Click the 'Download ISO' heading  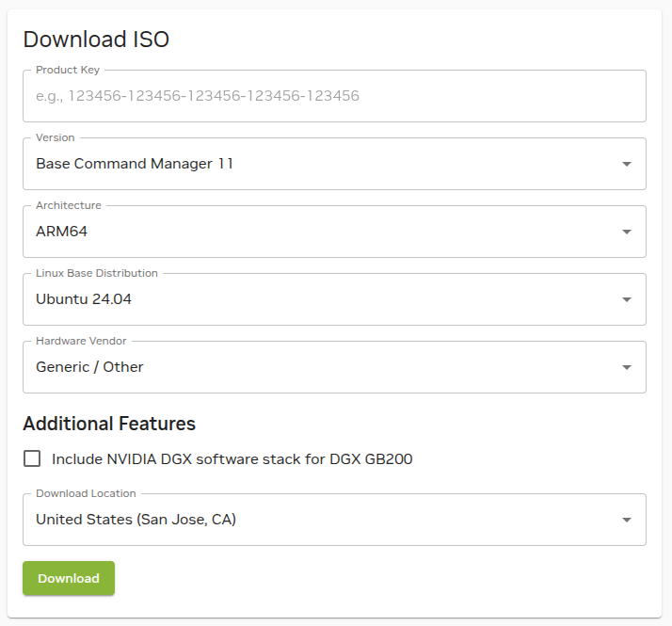pos(96,40)
